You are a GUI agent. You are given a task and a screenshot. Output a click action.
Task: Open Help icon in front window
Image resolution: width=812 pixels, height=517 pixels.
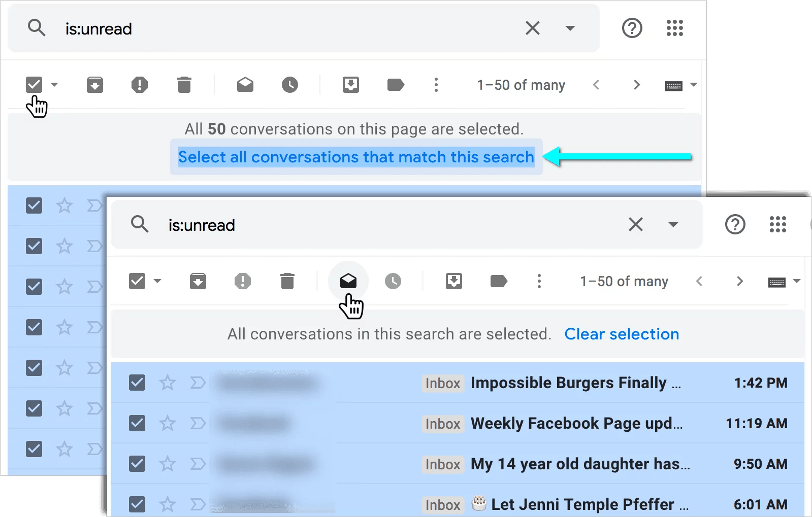tap(735, 224)
